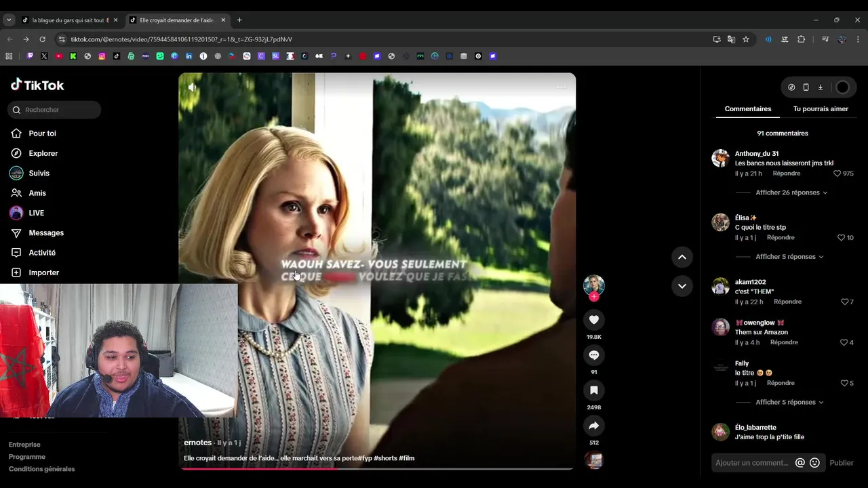Open the 'Pour toi' feed
The image size is (868, 488).
click(42, 134)
